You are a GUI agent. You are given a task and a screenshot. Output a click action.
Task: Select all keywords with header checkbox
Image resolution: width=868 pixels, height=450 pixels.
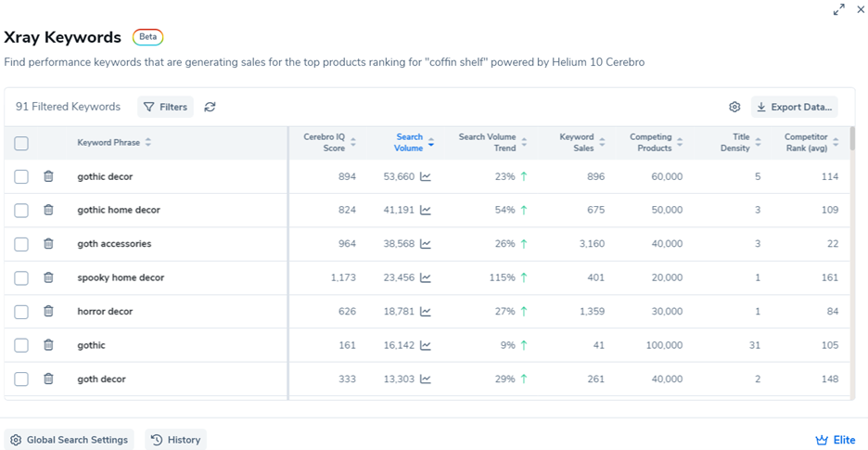(x=21, y=143)
